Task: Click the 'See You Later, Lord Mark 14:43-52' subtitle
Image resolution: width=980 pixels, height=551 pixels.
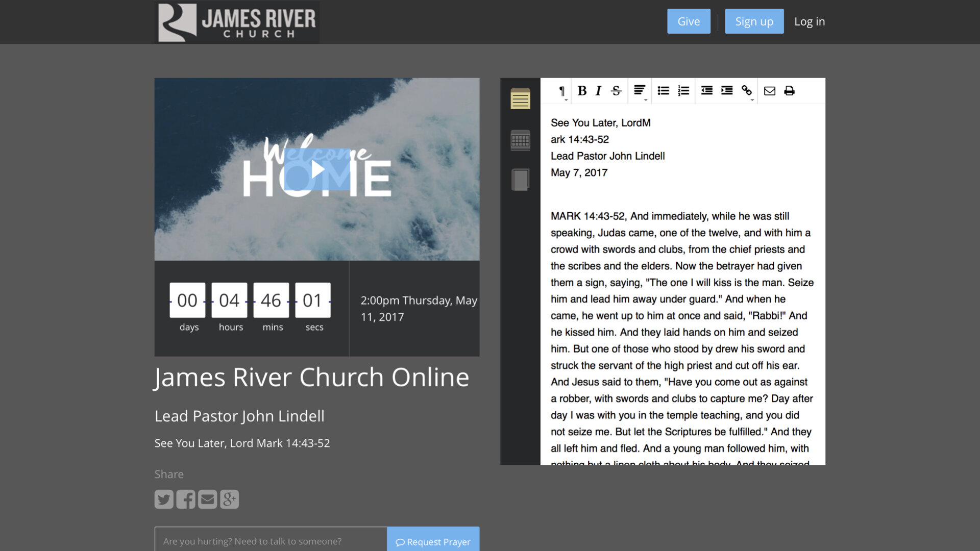Action: (x=242, y=443)
